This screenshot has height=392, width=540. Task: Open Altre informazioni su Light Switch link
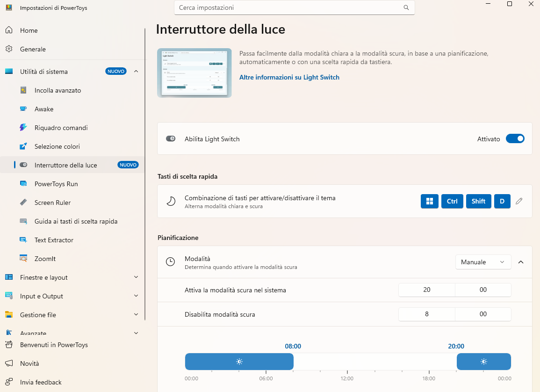tap(289, 77)
